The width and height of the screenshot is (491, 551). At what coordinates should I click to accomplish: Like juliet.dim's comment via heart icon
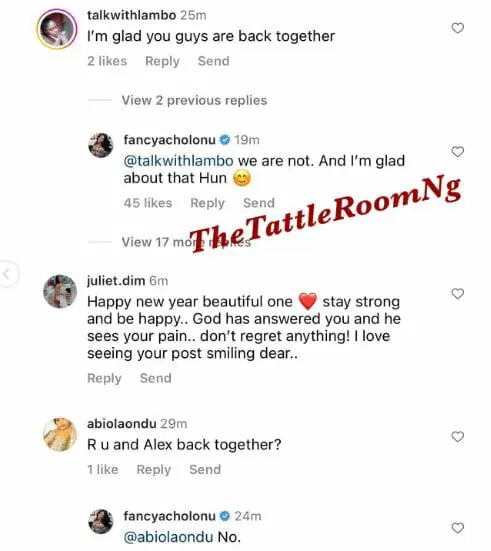click(x=457, y=293)
